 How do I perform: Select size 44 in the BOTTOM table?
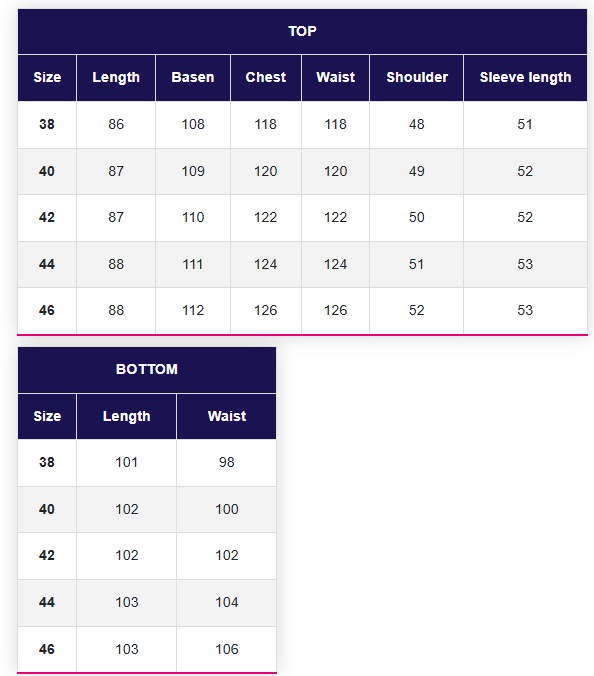pos(47,603)
